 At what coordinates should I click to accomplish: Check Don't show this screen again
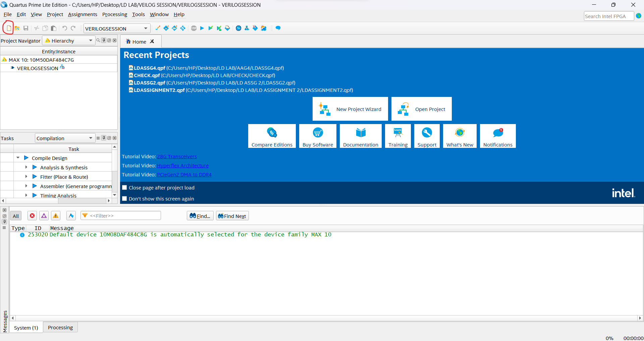point(124,198)
